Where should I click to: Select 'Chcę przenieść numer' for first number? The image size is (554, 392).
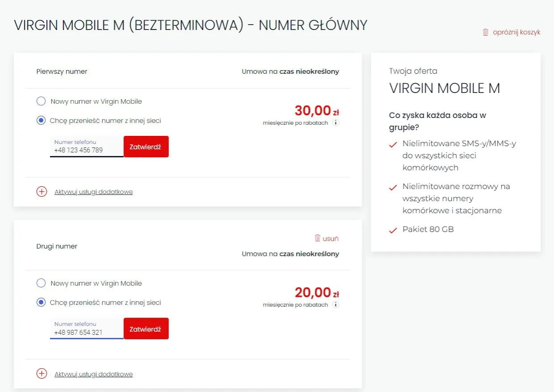(41, 121)
